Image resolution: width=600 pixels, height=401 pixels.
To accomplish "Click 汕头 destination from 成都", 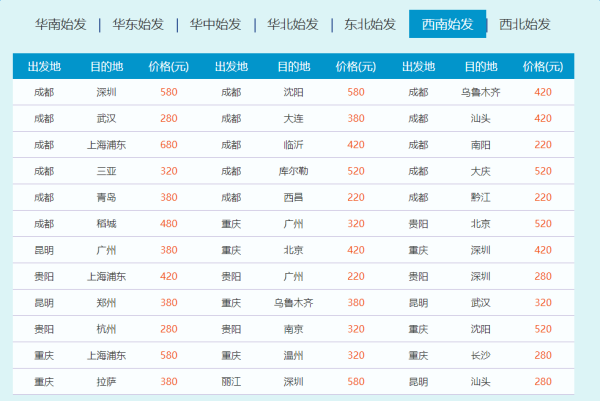I will [x=481, y=119].
